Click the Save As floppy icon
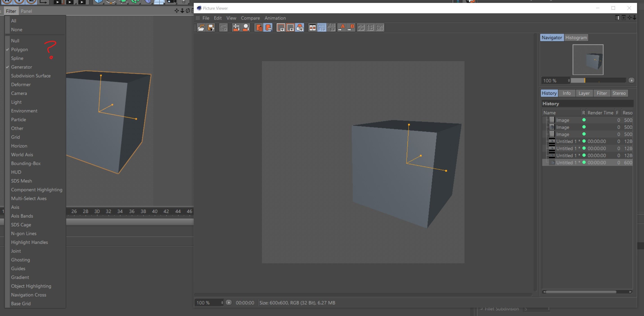The height and width of the screenshot is (316, 644). click(211, 27)
